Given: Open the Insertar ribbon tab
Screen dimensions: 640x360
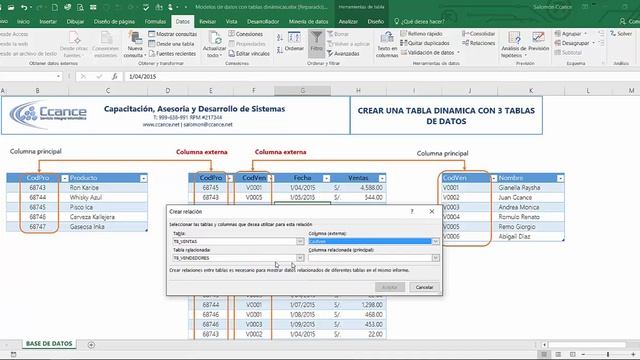Looking at the screenshot, I should pyautogui.click(x=48, y=21).
